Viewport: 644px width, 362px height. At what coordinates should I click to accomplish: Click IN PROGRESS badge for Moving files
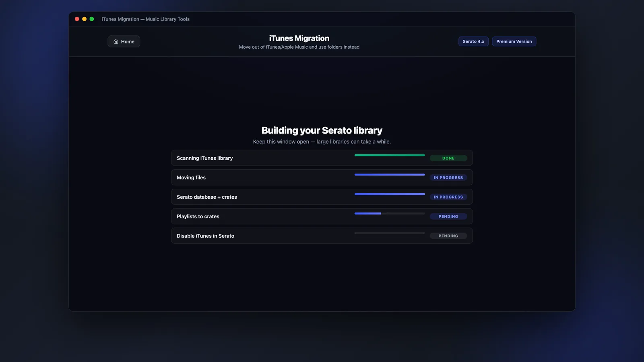pyautogui.click(x=448, y=177)
